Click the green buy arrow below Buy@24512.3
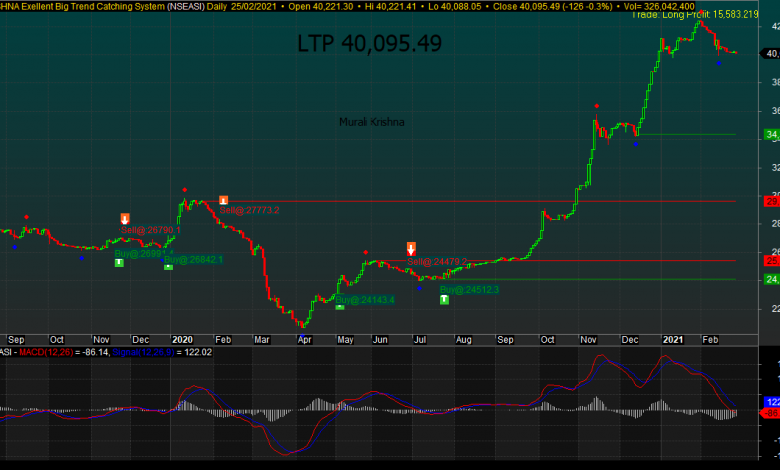The width and height of the screenshot is (780, 470). (444, 299)
